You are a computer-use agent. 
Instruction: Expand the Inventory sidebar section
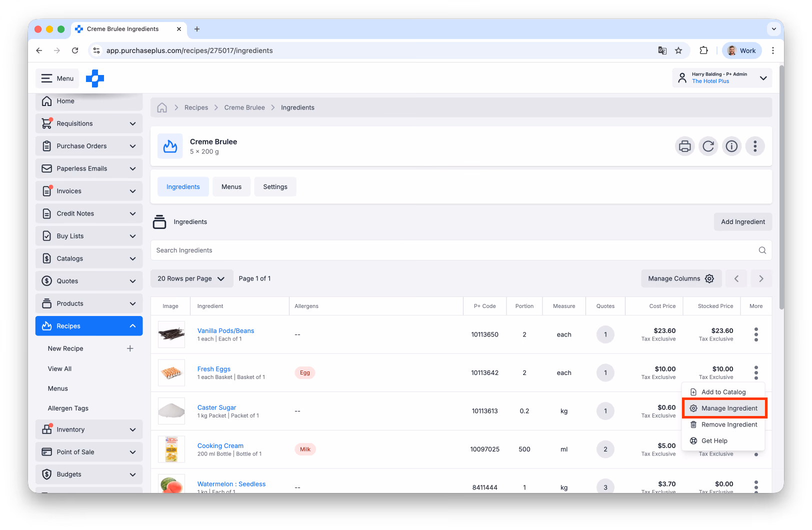[89, 429]
